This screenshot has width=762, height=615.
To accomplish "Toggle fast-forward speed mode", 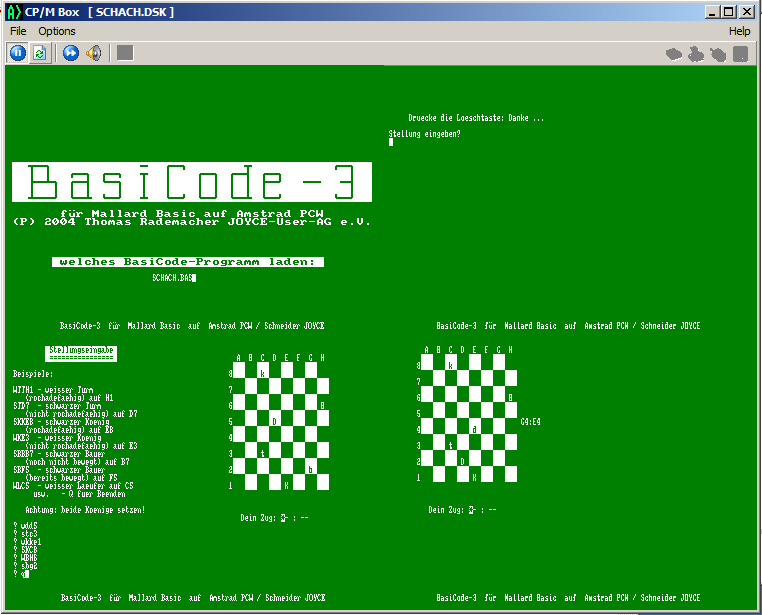I will [x=70, y=52].
